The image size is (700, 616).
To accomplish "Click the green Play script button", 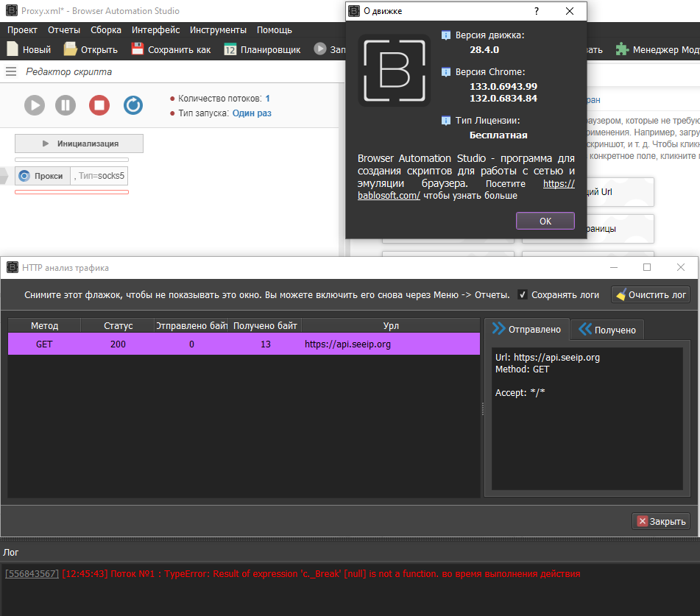I will pyautogui.click(x=34, y=105).
